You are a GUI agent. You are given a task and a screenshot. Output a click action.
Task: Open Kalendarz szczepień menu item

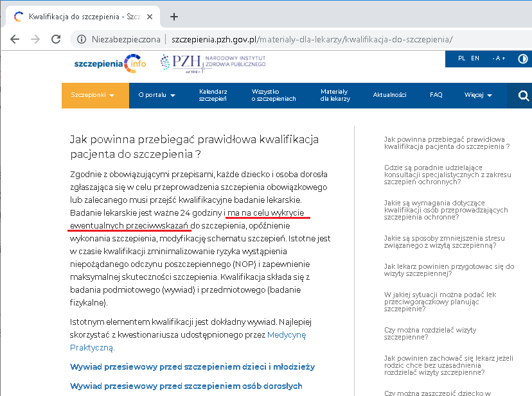213,96
